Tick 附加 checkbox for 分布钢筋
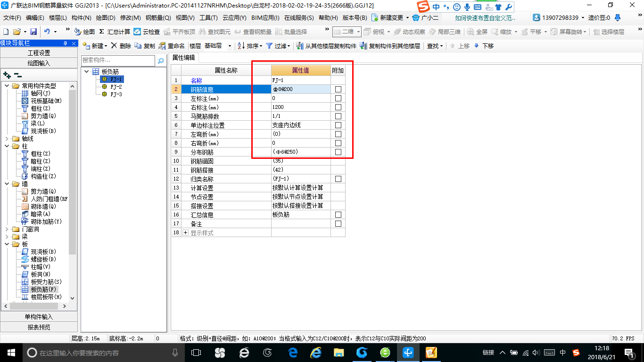644x362 pixels. [338, 152]
